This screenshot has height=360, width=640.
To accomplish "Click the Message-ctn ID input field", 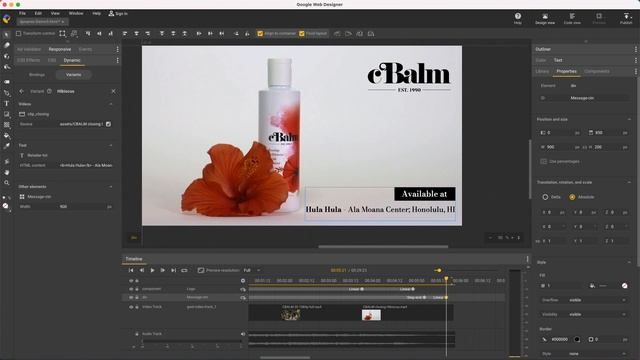I will tap(598, 98).
